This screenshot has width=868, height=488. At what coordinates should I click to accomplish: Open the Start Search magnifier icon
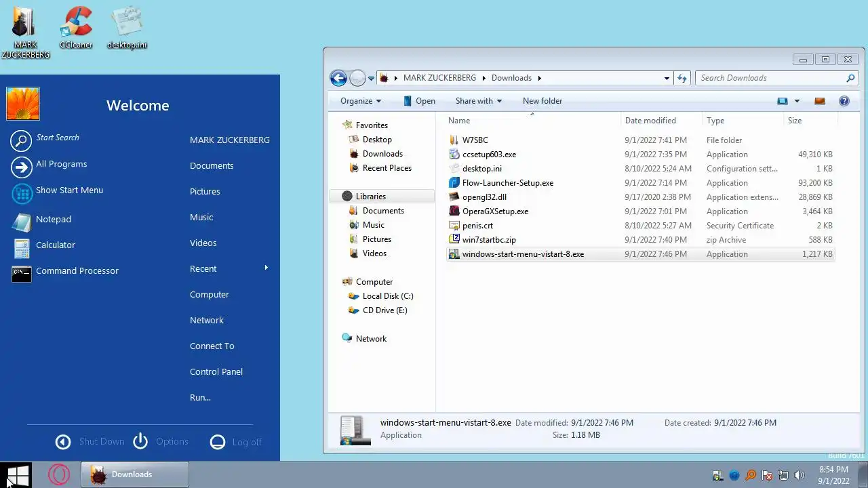pos(21,140)
